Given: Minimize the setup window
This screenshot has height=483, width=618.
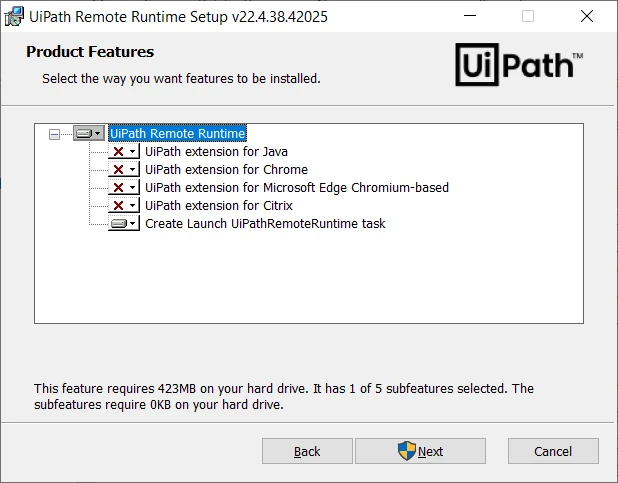Looking at the screenshot, I should coord(470,16).
